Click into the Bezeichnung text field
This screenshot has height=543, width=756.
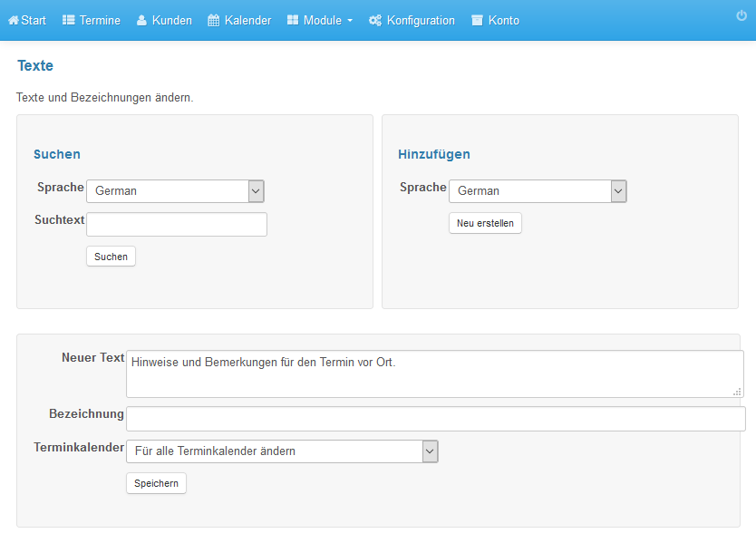click(x=436, y=419)
